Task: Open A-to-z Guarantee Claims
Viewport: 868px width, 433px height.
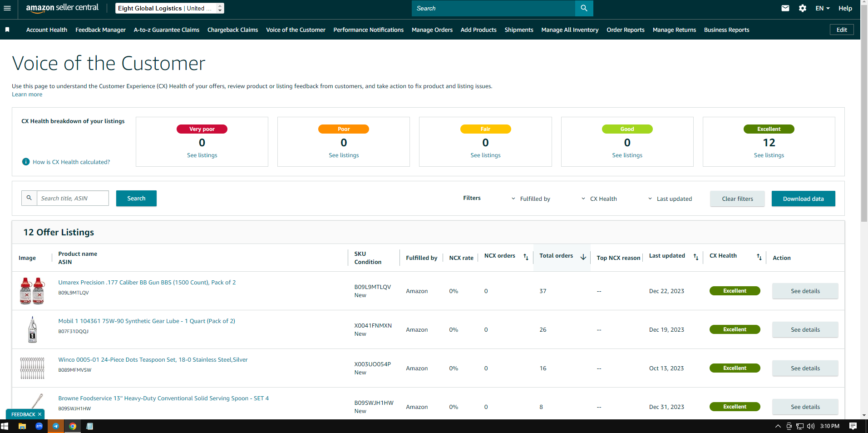Action: 167,30
